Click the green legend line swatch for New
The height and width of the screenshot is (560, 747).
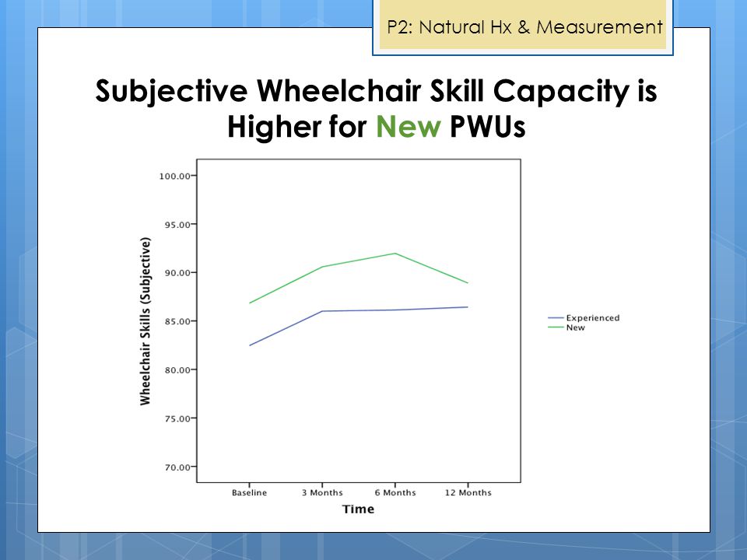[556, 327]
